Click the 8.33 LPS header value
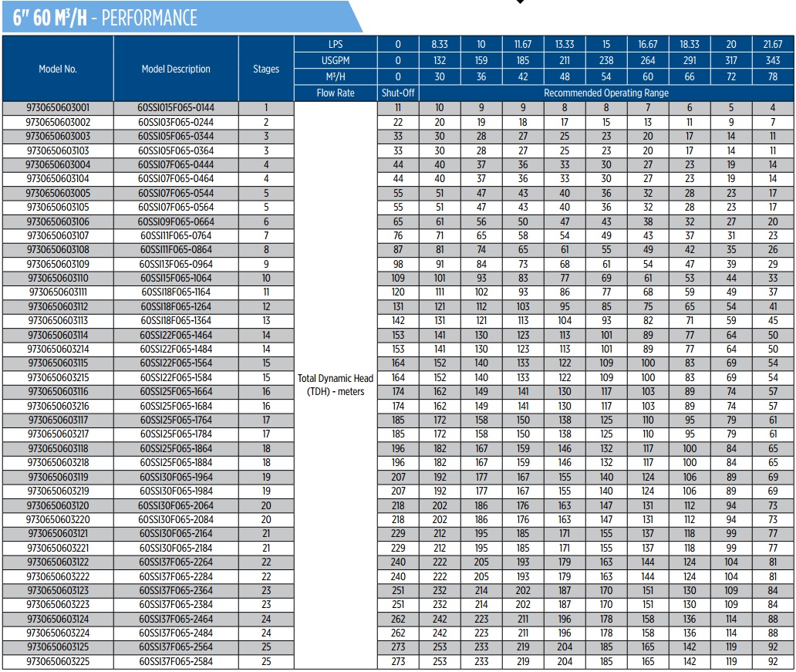Viewport: 796px width, 672px height. (x=440, y=44)
